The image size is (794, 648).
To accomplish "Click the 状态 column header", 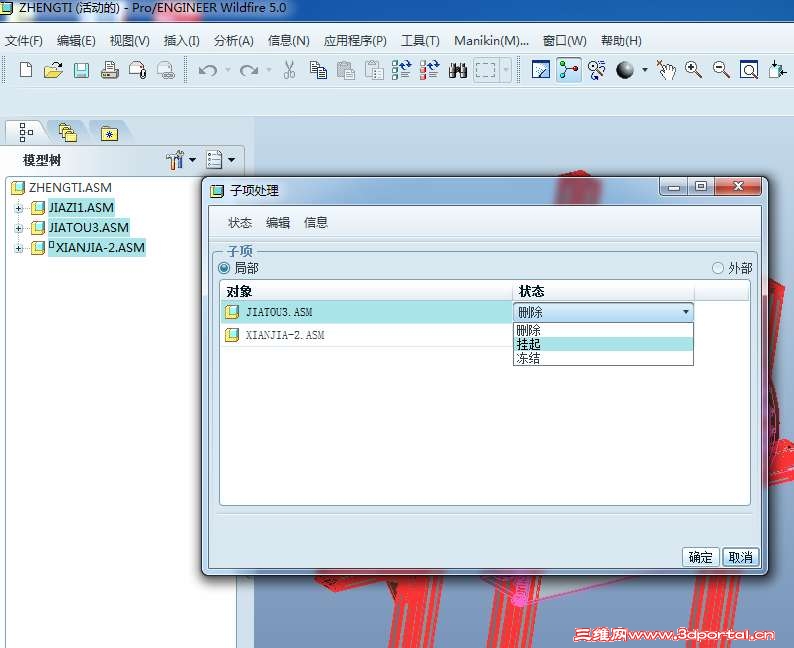I will click(x=603, y=291).
